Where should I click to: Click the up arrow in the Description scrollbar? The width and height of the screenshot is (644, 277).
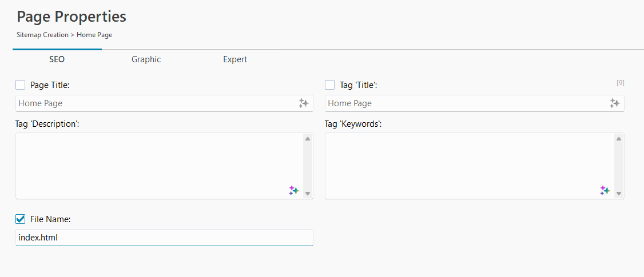coord(308,139)
